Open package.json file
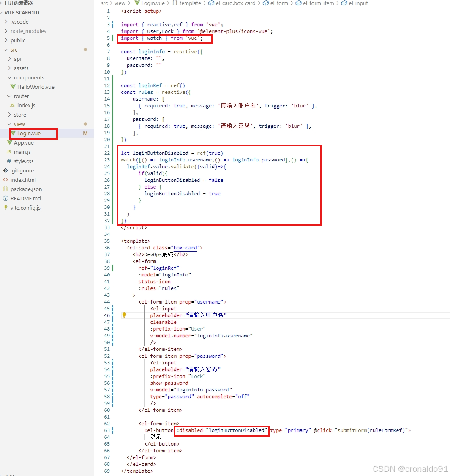The image size is (450, 476). click(26, 189)
